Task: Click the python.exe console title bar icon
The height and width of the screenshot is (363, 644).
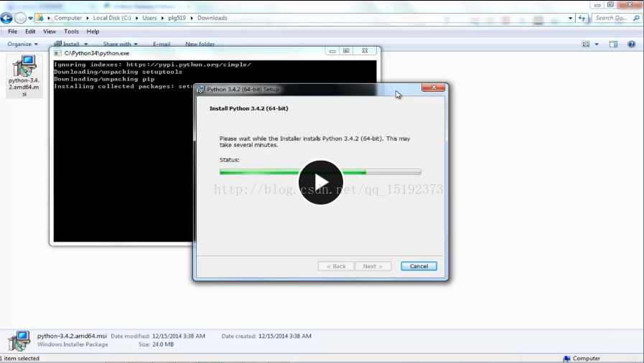Action: 58,53
